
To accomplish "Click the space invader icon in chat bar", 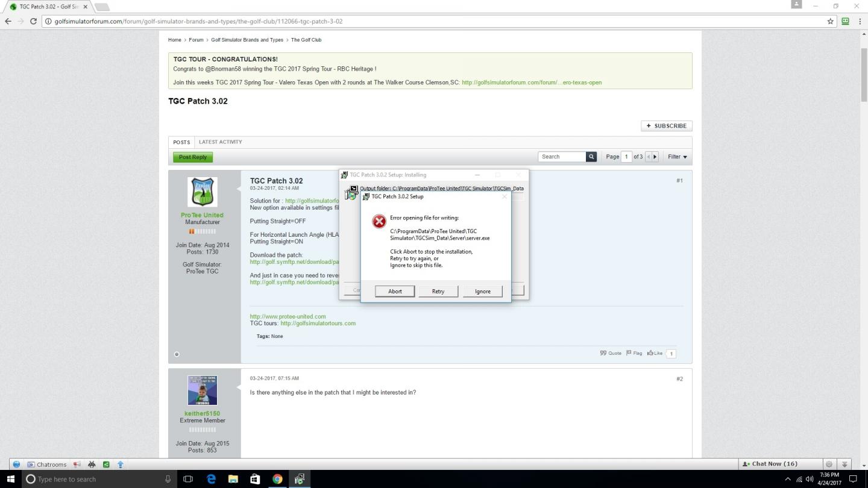I will pos(92,465).
